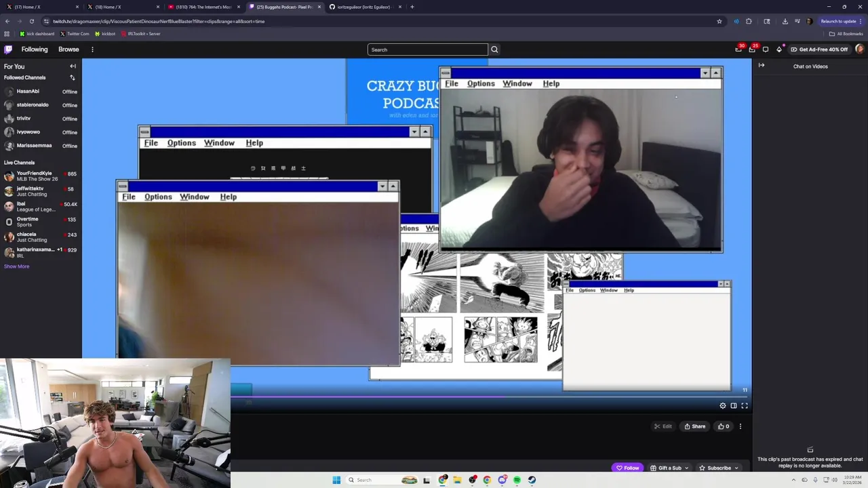This screenshot has width=868, height=488.
Task: Click the Twitch logo home icon
Action: pyautogui.click(x=8, y=49)
